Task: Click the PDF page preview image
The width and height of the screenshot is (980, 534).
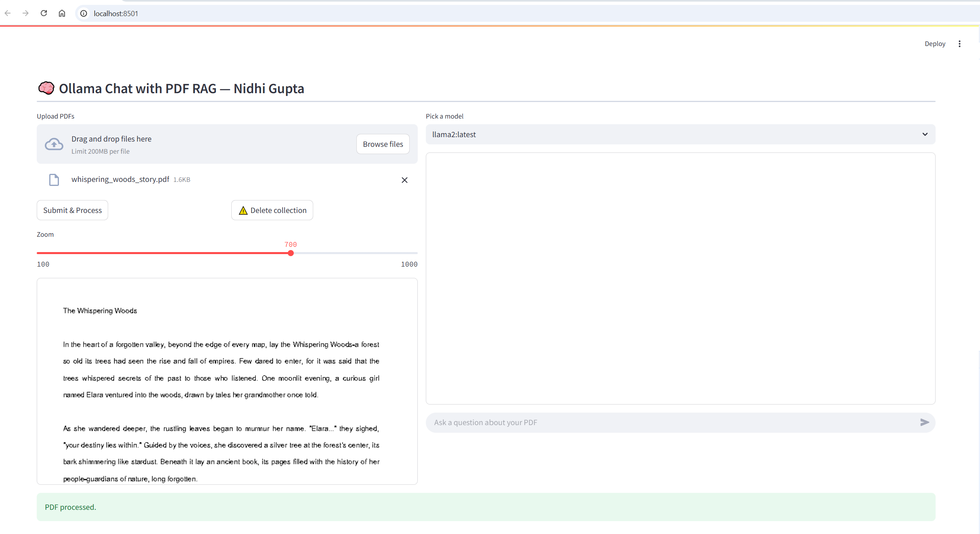Action: (x=227, y=381)
